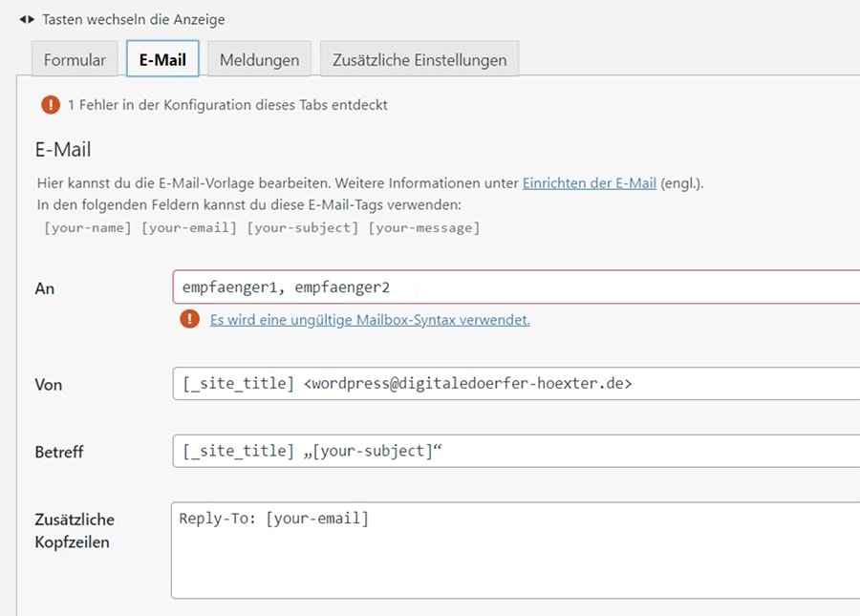Viewport: 860px width, 616px height.
Task: Click the [your-email] mail tag in the tag list
Action: tap(189, 227)
